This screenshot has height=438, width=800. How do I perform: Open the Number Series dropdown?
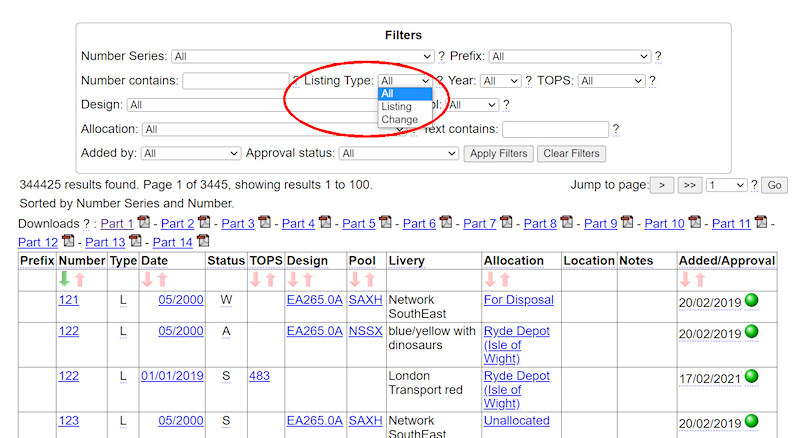coord(302,57)
